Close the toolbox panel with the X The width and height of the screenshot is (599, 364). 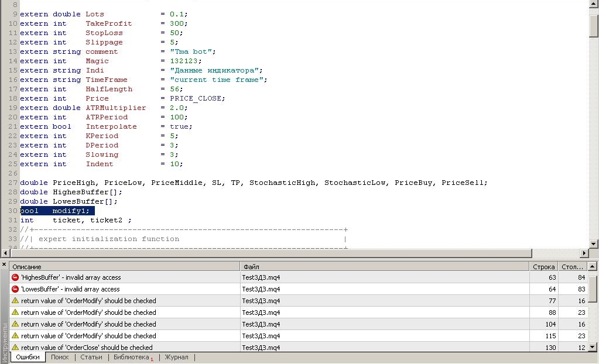pyautogui.click(x=4, y=264)
